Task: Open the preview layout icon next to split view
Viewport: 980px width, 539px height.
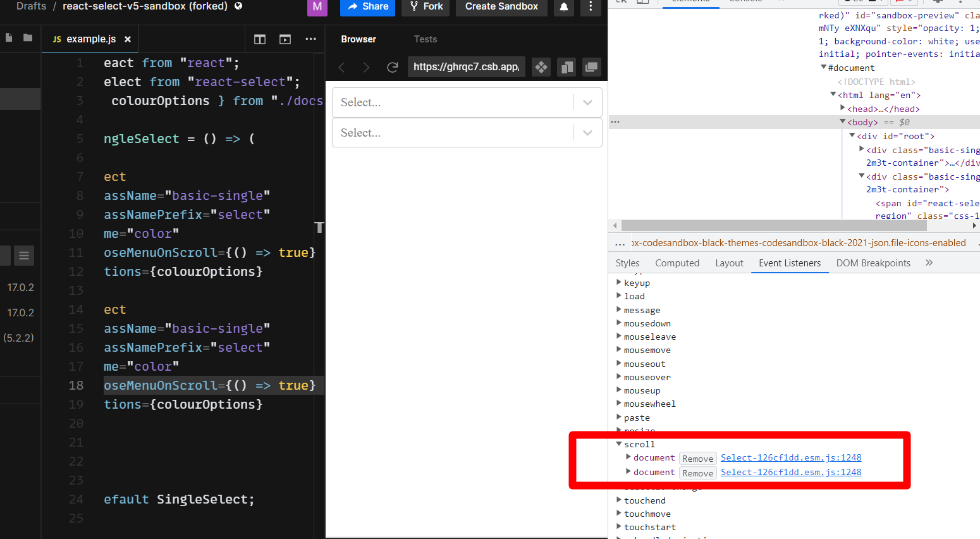Action: coord(285,39)
